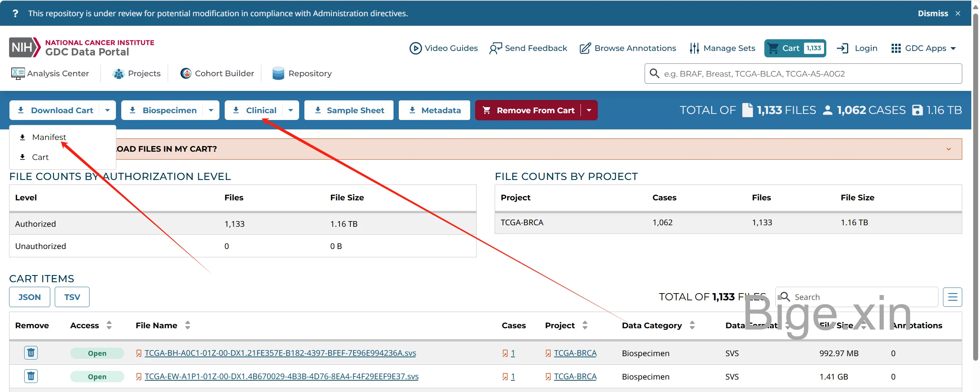Expand the GDC Apps menu

pos(923,48)
